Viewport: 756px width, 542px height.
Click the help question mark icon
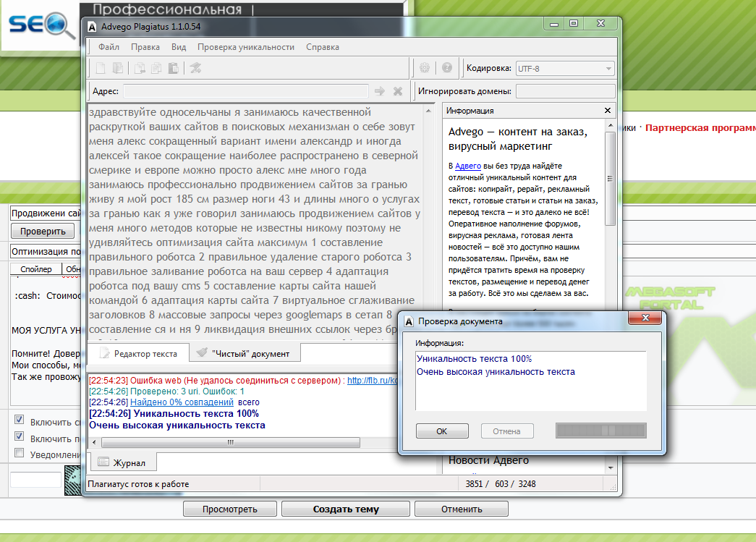[447, 68]
